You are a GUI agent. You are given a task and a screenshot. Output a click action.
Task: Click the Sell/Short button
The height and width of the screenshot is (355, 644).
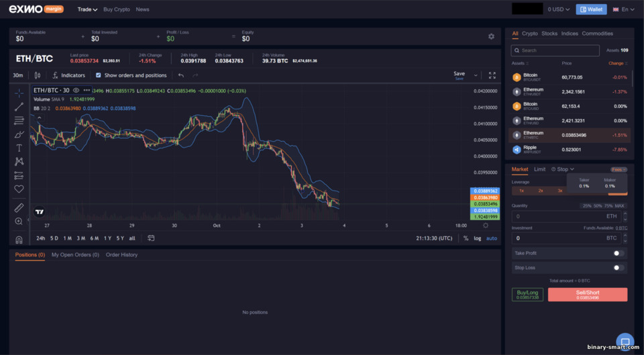[588, 295]
